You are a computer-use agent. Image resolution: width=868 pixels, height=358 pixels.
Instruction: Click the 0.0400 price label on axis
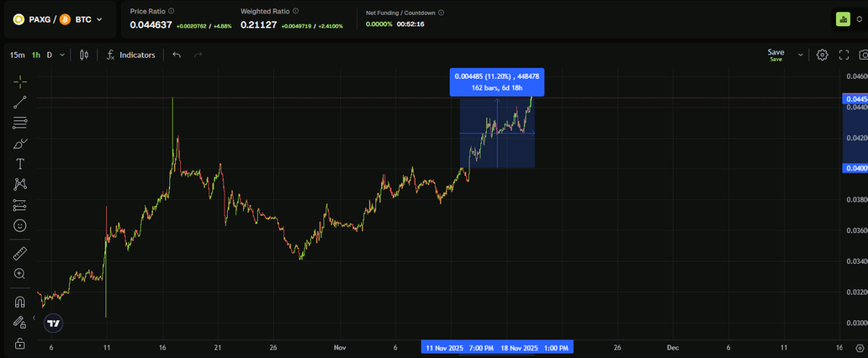tap(855, 168)
